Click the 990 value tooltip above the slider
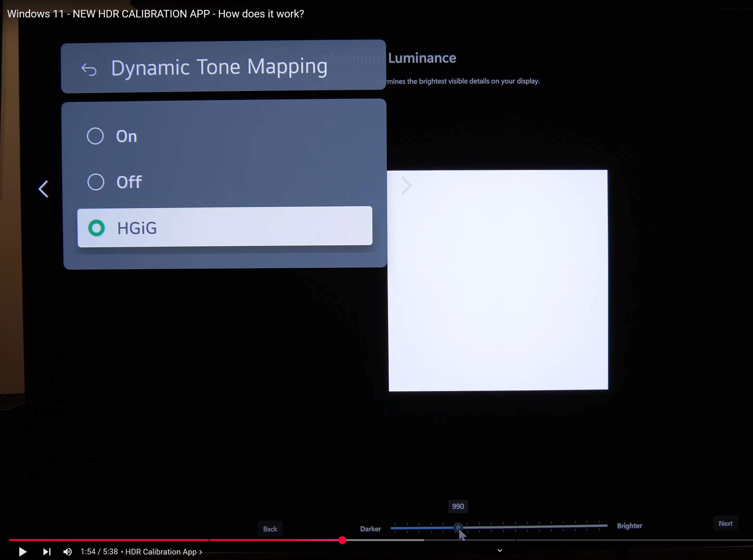 coord(458,506)
